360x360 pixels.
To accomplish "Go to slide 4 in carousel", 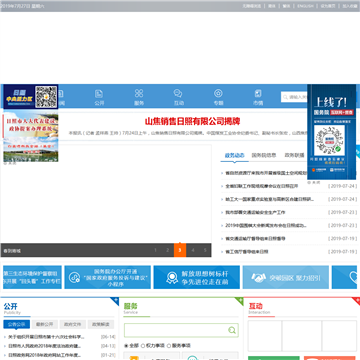I will click(193, 250).
